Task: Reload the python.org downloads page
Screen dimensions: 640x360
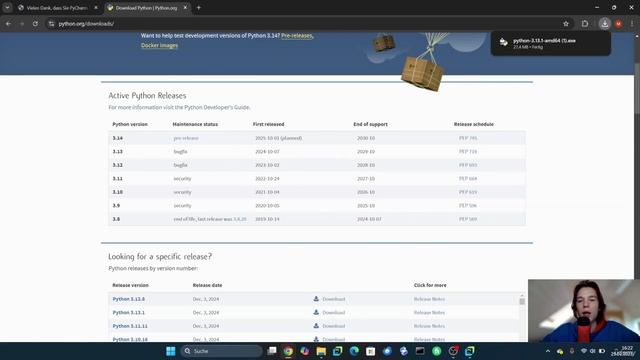Action: 36,24
